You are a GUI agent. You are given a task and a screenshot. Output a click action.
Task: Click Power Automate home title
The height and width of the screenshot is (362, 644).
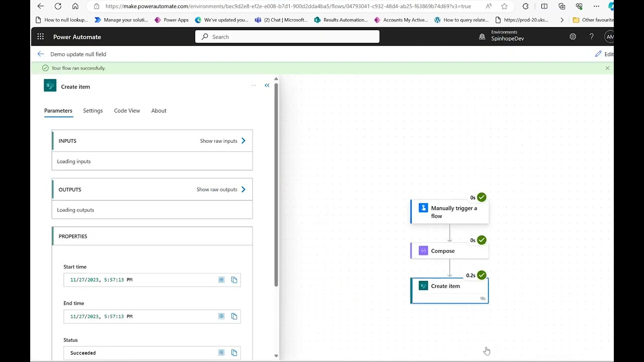(77, 37)
